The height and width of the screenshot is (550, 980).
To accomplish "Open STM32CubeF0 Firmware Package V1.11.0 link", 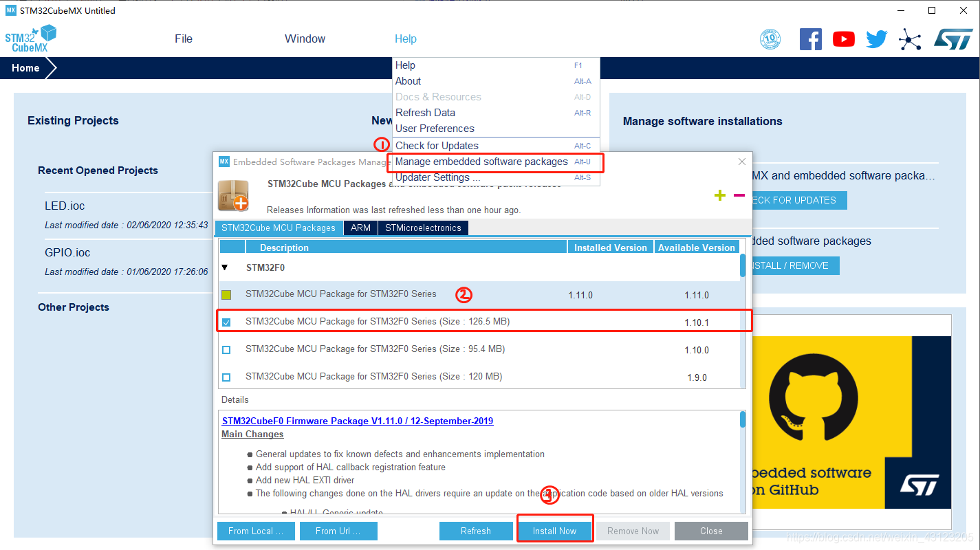I will (x=358, y=421).
